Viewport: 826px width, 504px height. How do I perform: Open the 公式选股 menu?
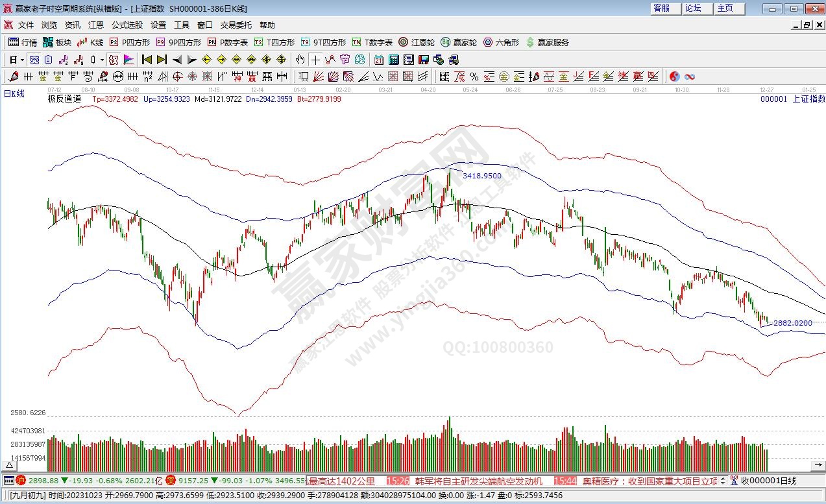click(127, 25)
